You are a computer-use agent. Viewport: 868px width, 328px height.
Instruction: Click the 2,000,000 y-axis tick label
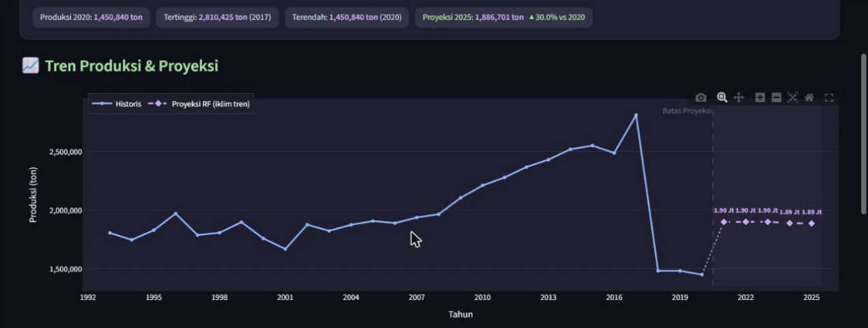64,210
